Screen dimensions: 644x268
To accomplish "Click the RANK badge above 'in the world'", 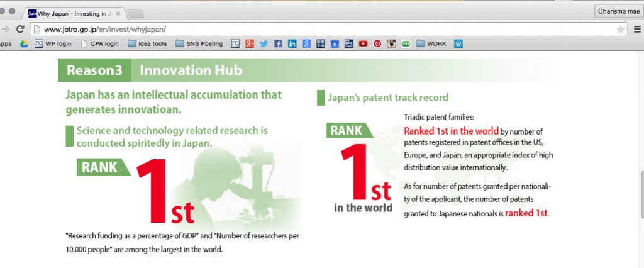I will (348, 130).
